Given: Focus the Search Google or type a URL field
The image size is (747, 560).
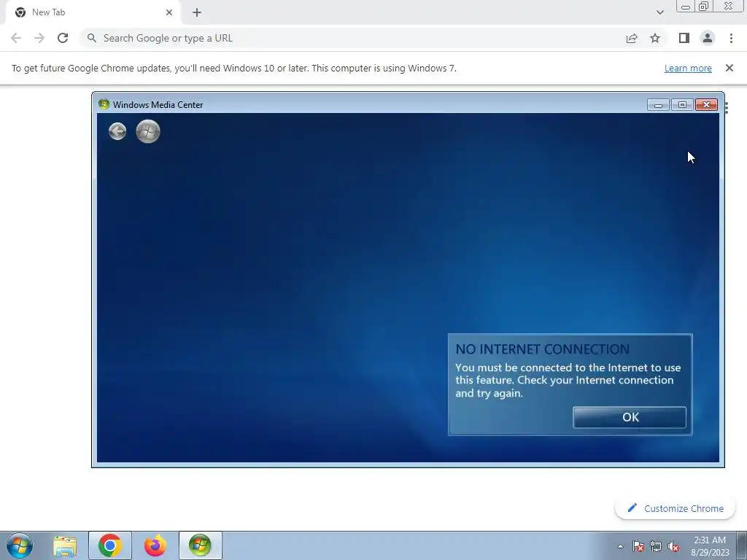Looking at the screenshot, I should 352,38.
